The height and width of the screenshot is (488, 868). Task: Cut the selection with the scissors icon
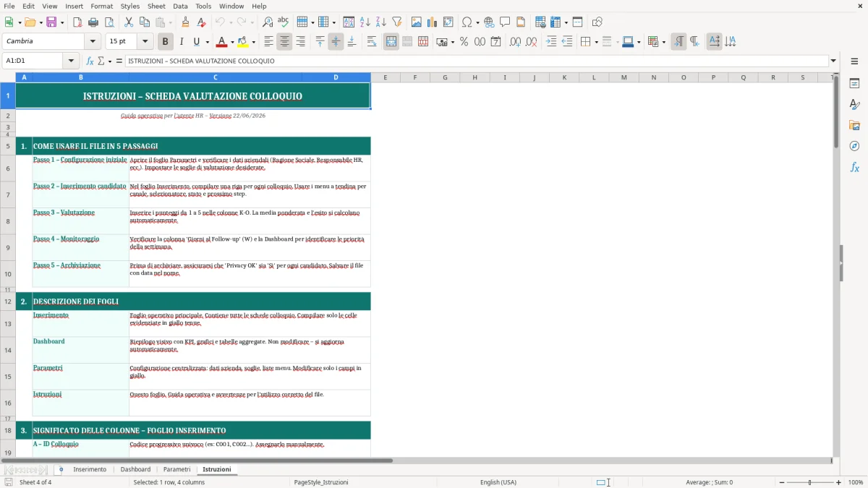(x=128, y=22)
